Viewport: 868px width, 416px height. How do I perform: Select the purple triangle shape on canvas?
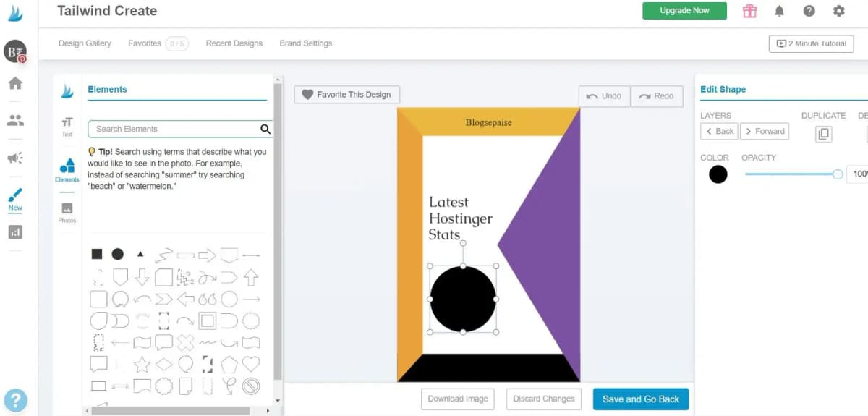coord(551,246)
